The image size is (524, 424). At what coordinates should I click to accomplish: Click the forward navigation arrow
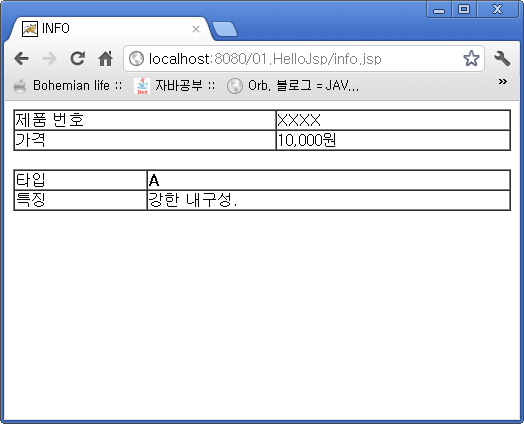(x=49, y=59)
